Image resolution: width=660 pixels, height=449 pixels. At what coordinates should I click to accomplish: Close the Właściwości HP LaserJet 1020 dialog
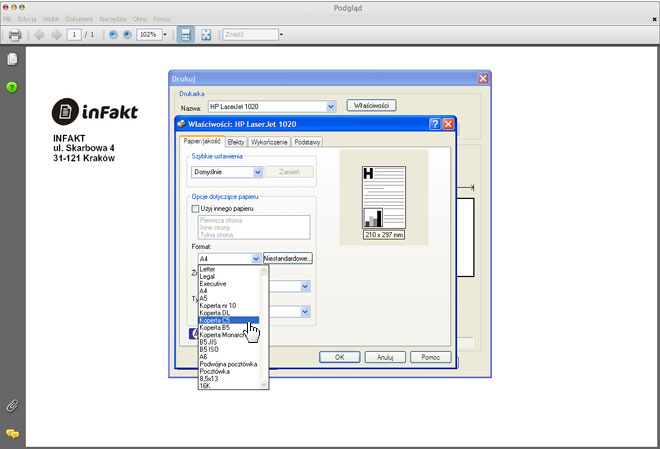pyautogui.click(x=448, y=124)
